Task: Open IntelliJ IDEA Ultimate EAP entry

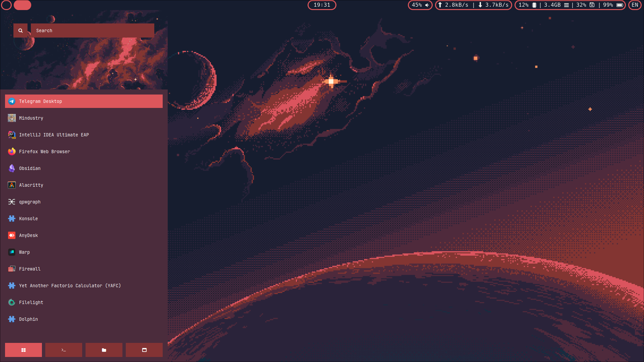Action: coord(84,135)
